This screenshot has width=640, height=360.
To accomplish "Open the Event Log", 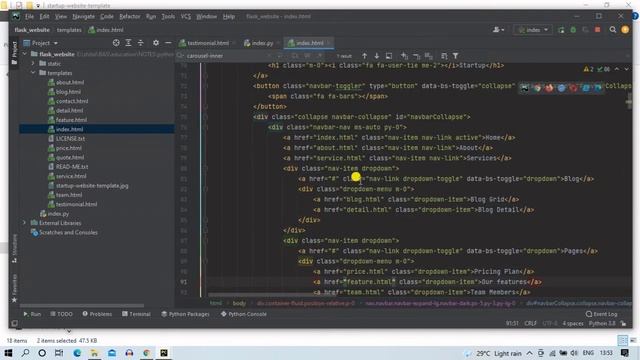I will point(602,314).
